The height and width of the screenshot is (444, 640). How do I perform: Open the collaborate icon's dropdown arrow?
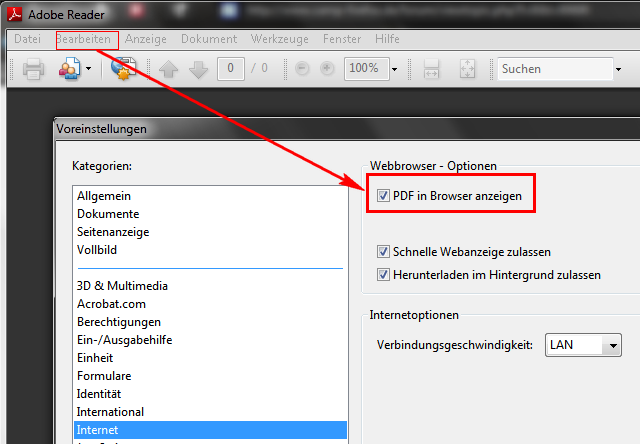(89, 69)
